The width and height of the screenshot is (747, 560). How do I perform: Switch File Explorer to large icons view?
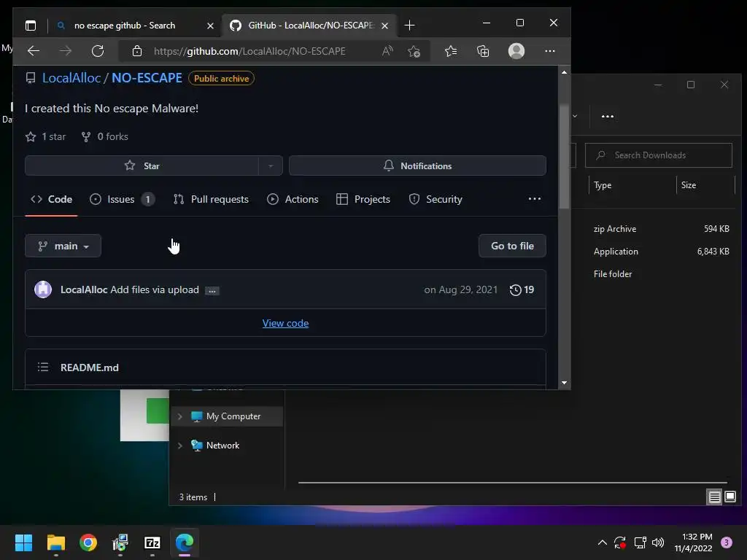[x=730, y=497]
